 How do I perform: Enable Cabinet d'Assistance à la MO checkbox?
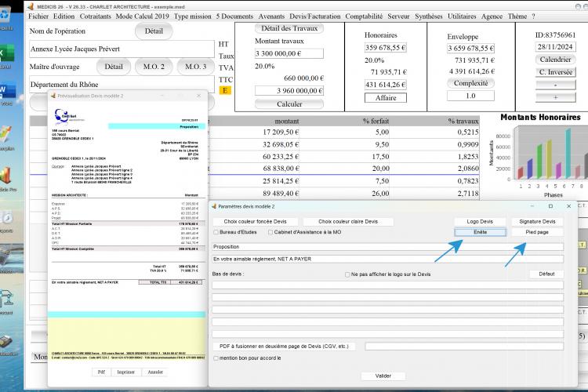point(270,232)
